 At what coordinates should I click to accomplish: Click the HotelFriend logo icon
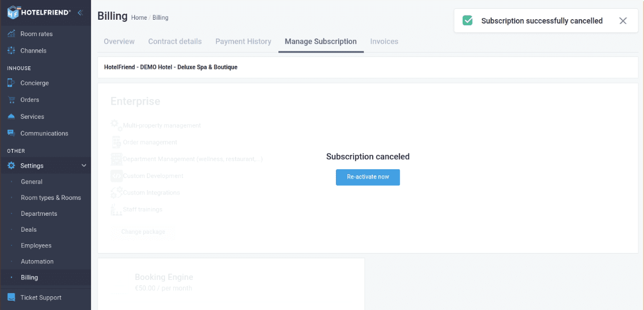point(14,12)
